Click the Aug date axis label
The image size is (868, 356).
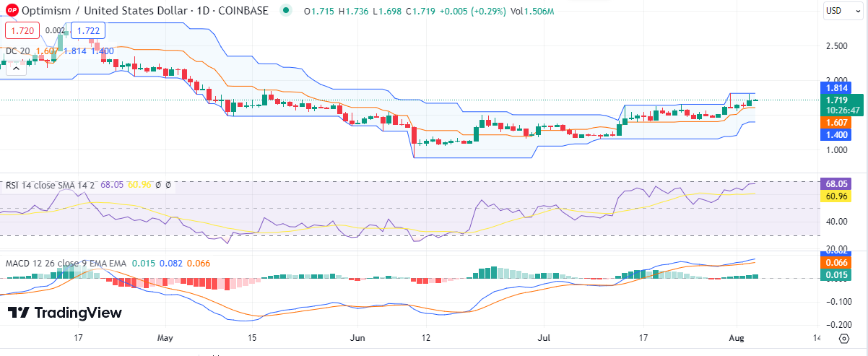[737, 337]
